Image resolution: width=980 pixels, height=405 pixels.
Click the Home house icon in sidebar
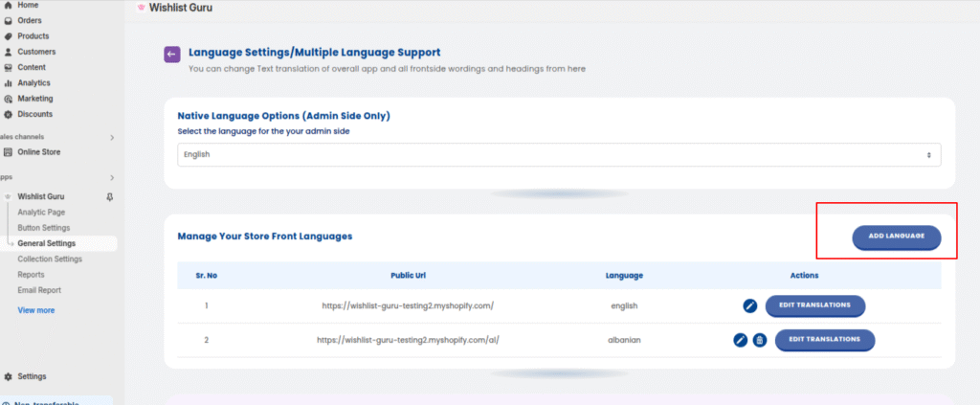[x=8, y=5]
